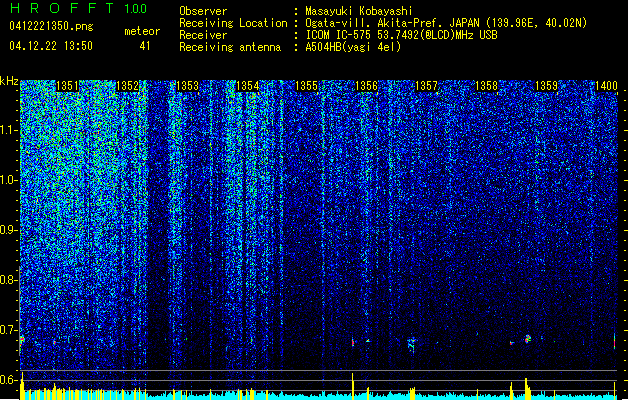Click the Receiving antenna label

(x=230, y=47)
